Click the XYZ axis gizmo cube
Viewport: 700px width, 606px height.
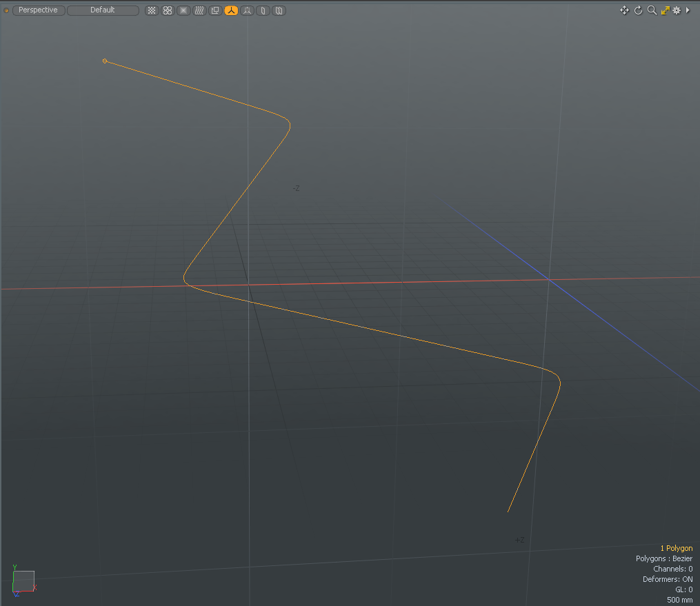pyautogui.click(x=23, y=581)
